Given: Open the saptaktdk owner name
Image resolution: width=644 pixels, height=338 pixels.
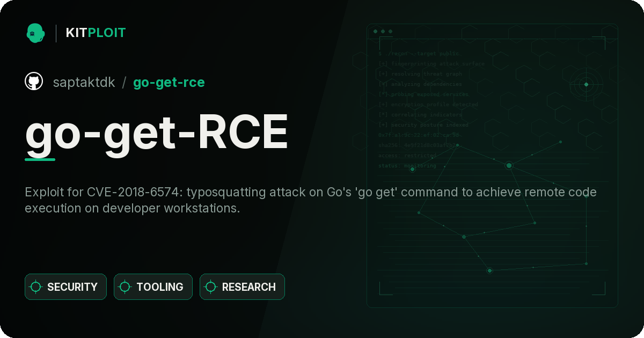Looking at the screenshot, I should tap(84, 82).
